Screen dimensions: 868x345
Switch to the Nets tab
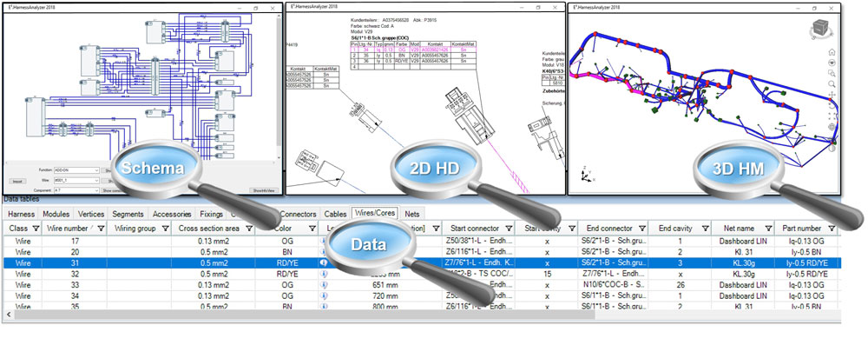pyautogui.click(x=411, y=214)
